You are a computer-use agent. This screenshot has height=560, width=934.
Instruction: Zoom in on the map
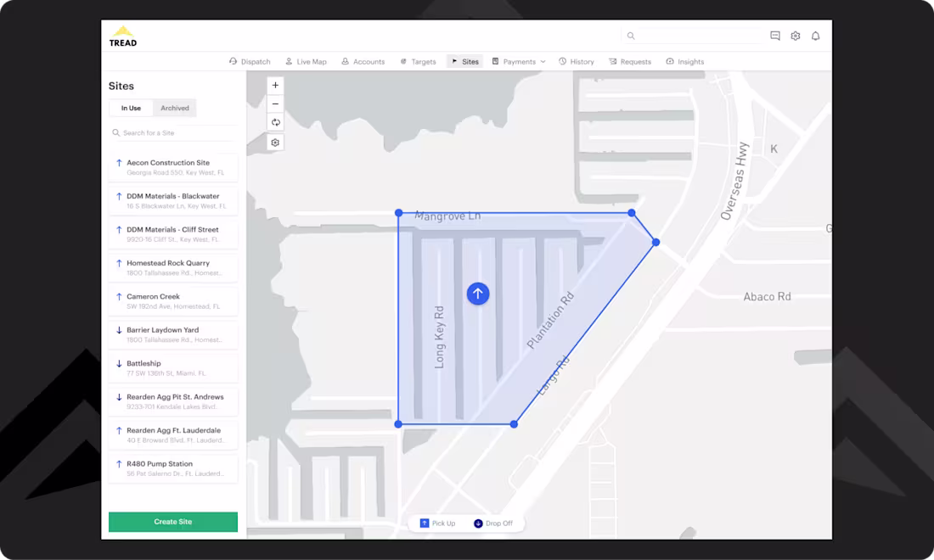[275, 85]
